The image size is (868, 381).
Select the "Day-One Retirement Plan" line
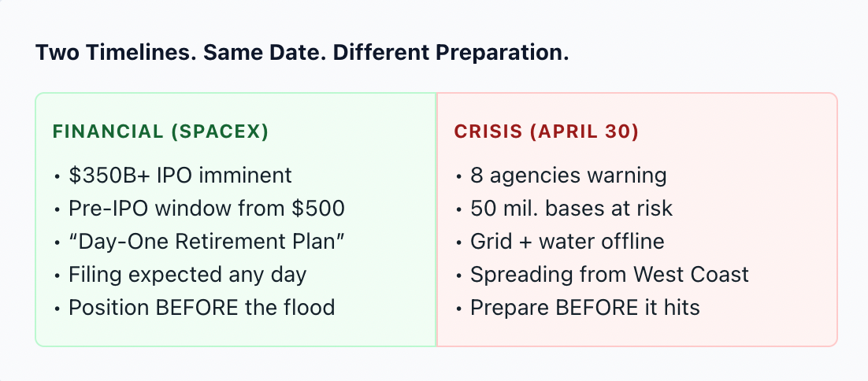(206, 242)
